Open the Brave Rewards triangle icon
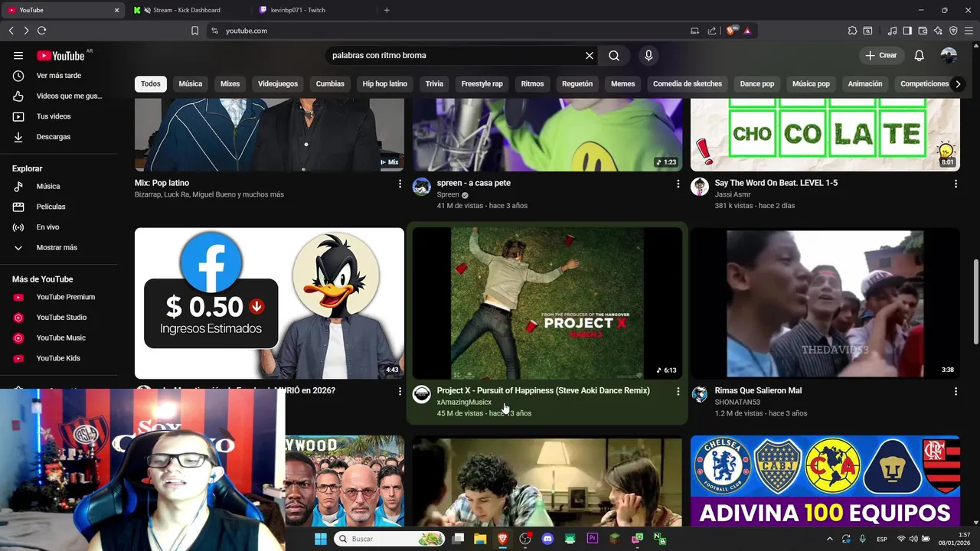 747,31
